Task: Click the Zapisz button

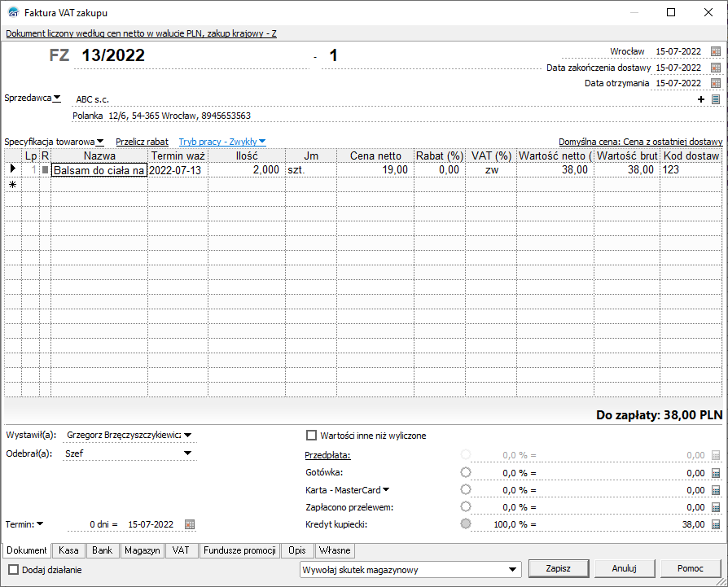Action: click(x=558, y=568)
